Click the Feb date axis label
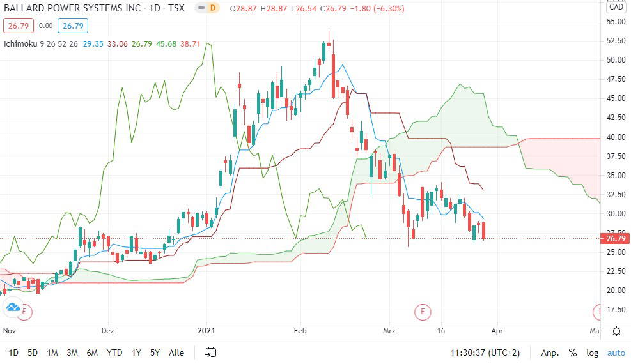 (300, 331)
